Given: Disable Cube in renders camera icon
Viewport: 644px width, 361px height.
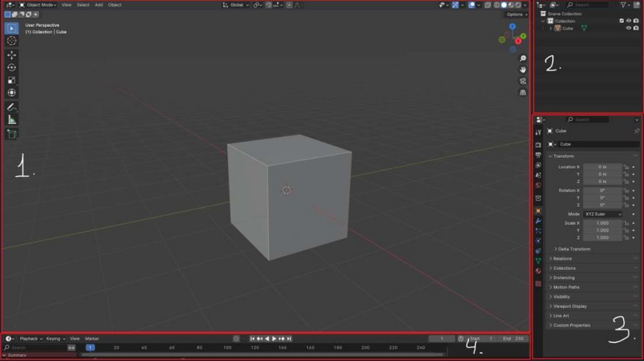Looking at the screenshot, I should (x=636, y=28).
